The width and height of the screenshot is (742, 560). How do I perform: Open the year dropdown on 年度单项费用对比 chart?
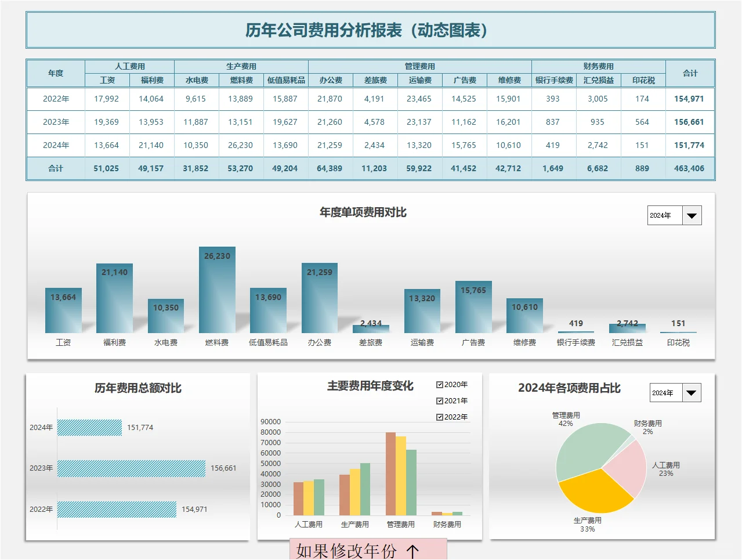click(691, 215)
